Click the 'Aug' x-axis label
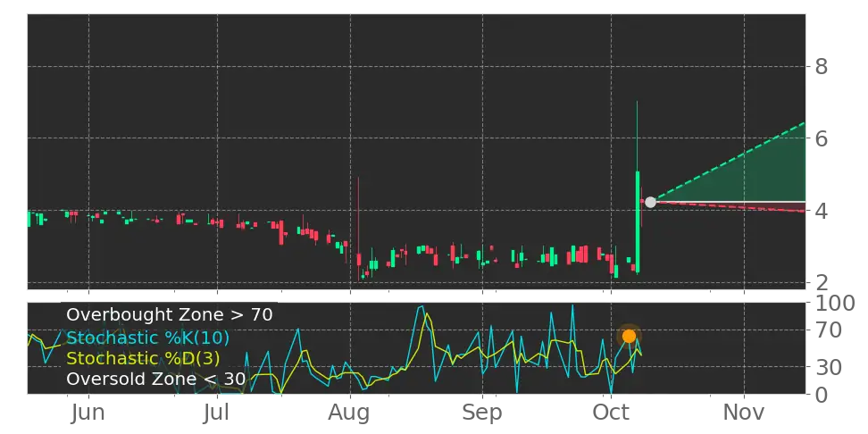 coord(350,413)
